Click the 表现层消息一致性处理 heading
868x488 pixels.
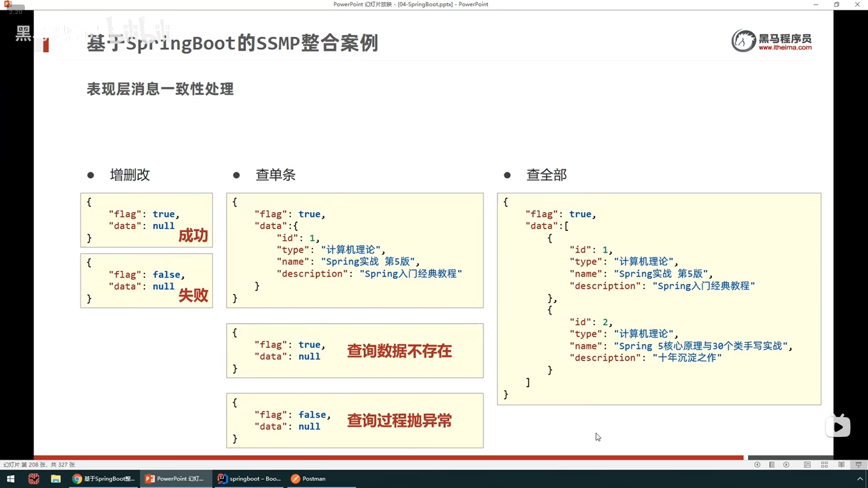160,89
